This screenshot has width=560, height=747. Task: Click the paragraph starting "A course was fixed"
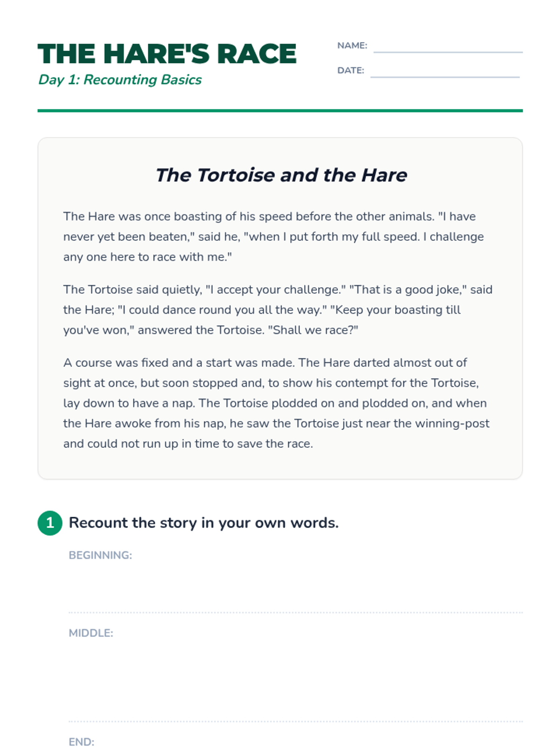(276, 403)
